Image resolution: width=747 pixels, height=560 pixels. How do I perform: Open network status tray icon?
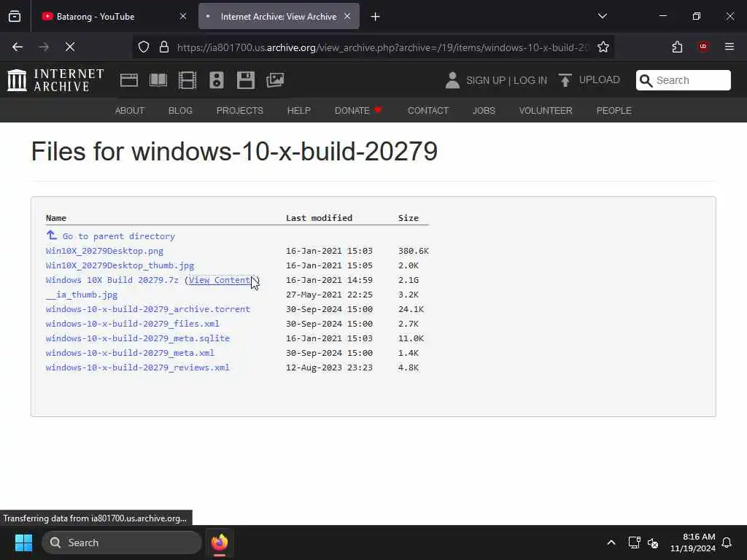coord(634,542)
